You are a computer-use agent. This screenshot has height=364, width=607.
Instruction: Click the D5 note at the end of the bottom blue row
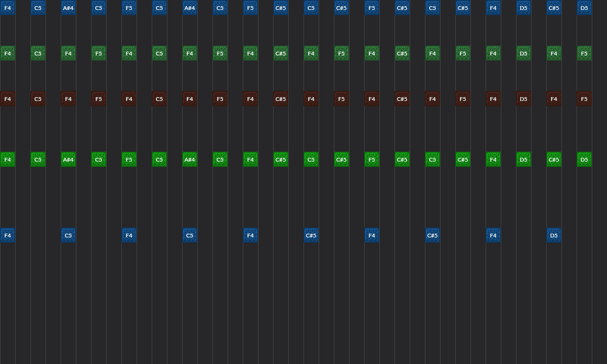click(x=554, y=235)
